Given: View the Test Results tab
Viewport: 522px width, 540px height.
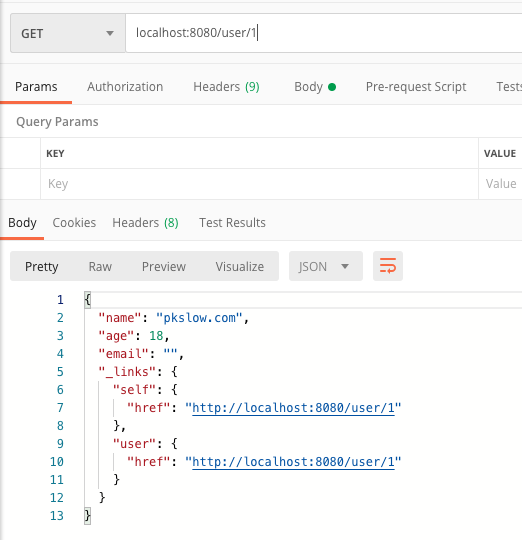Looking at the screenshot, I should [x=232, y=222].
